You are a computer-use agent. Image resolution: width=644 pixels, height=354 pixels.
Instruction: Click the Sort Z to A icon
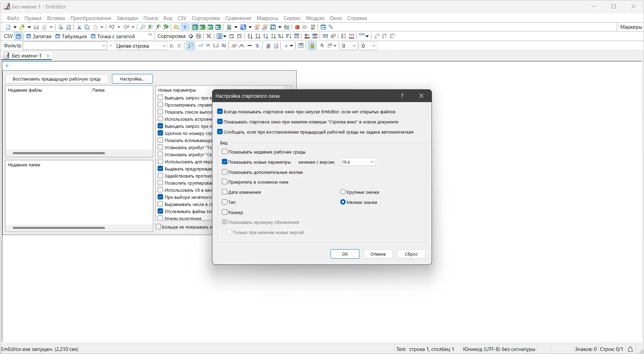click(258, 36)
